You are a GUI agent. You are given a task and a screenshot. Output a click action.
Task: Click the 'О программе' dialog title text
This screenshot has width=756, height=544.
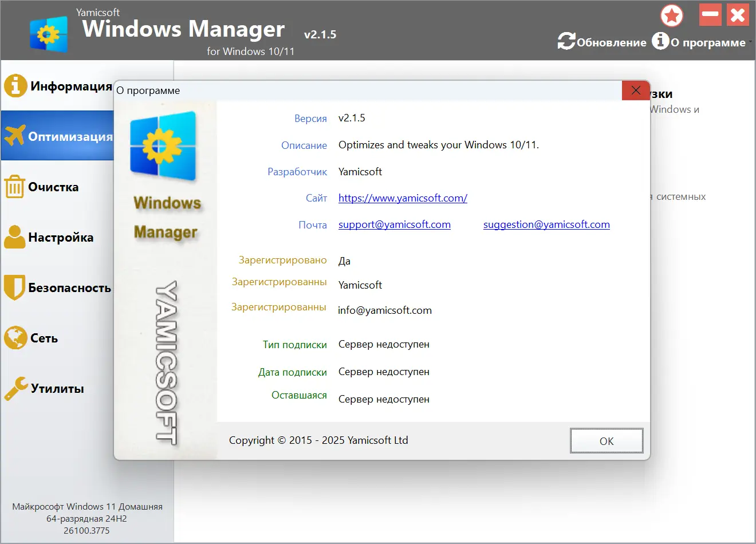click(x=148, y=90)
